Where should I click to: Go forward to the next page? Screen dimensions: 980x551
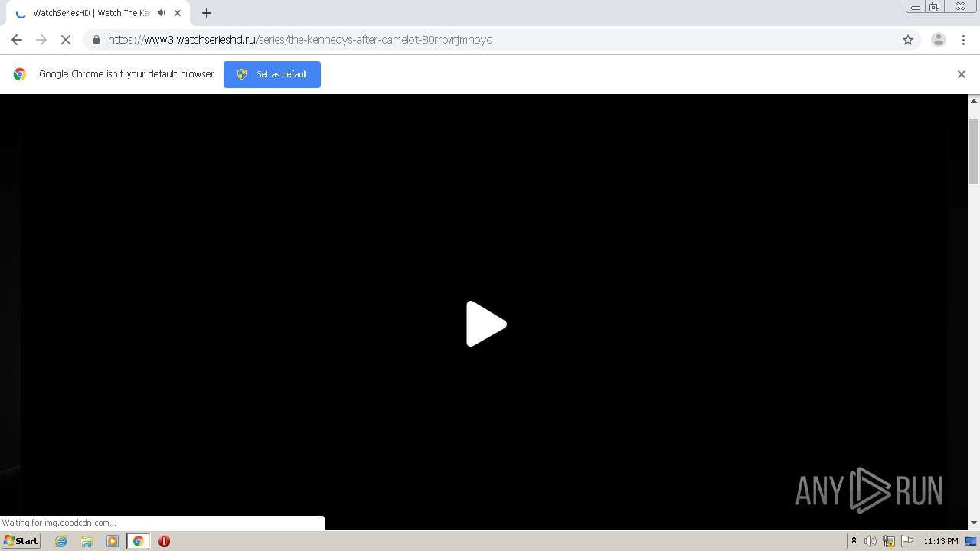click(x=41, y=40)
